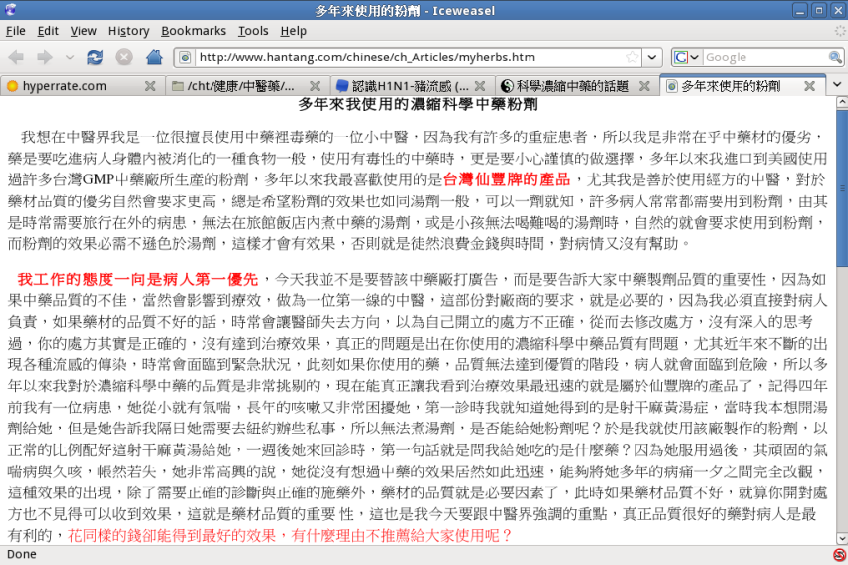This screenshot has height=565, width=848.
Task: Open the History menu
Action: 128,31
